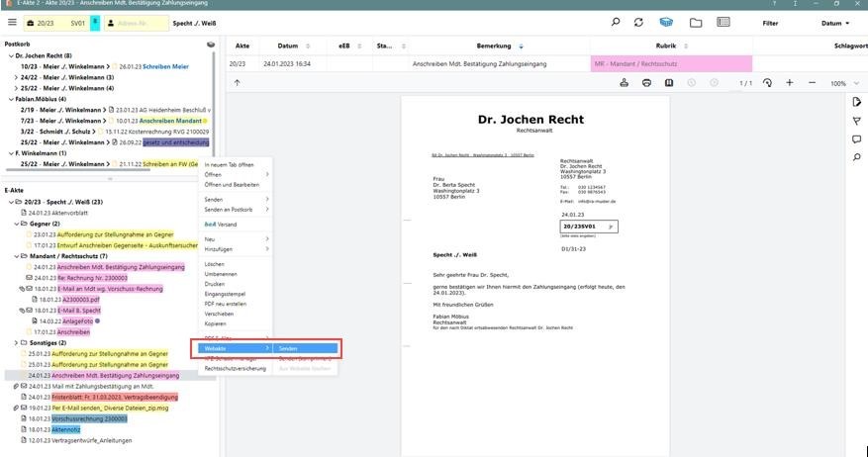Image resolution: width=868 pixels, height=457 pixels.
Task: Click the zoom out minus icon
Action: pos(811,83)
